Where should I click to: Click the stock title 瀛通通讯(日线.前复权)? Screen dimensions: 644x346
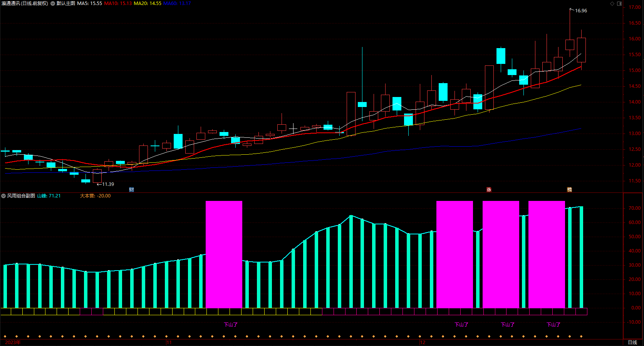tap(25, 3)
